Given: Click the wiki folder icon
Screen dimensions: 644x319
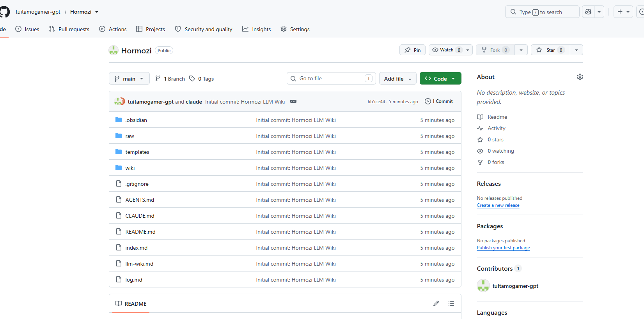Looking at the screenshot, I should [119, 167].
